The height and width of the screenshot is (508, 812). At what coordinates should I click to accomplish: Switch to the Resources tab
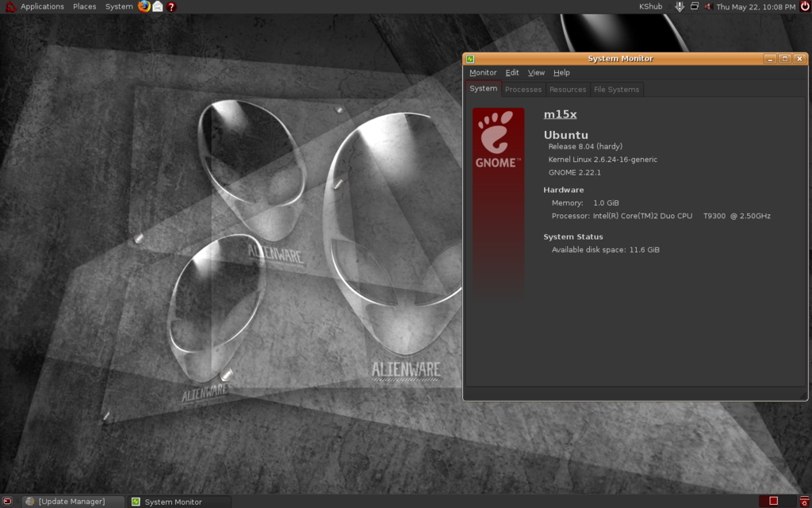568,89
